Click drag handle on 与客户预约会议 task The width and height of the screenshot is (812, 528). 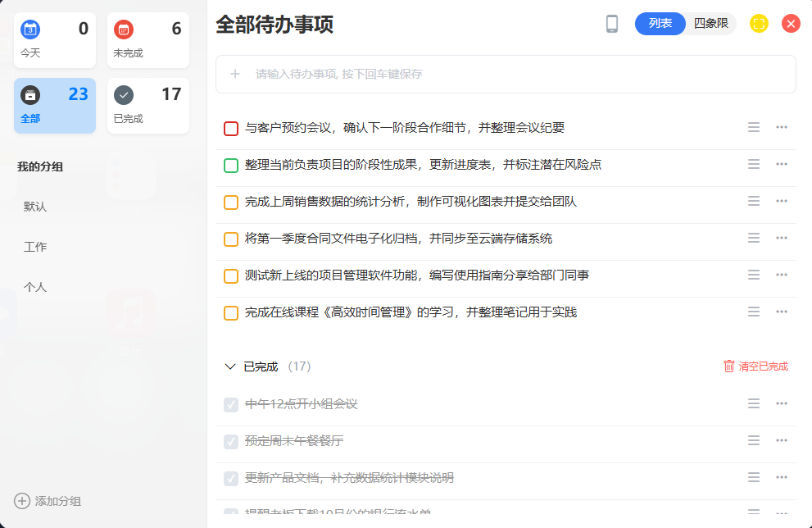tap(754, 127)
